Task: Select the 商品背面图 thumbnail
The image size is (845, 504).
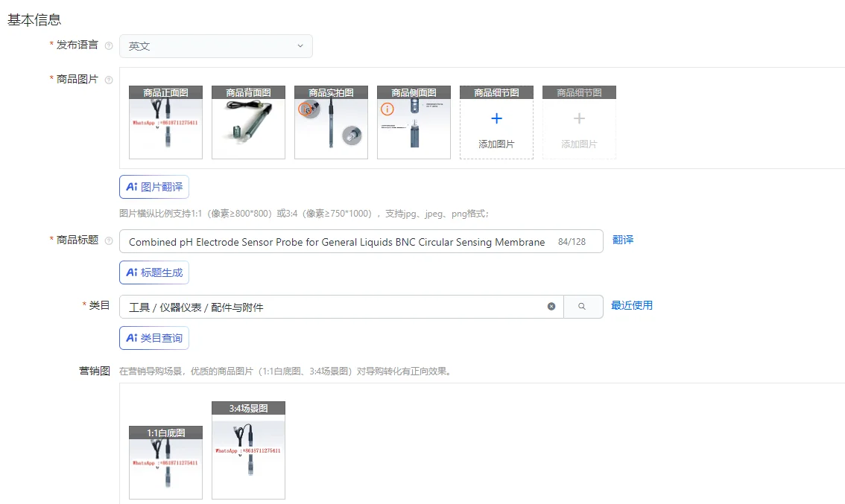Action: (x=248, y=122)
